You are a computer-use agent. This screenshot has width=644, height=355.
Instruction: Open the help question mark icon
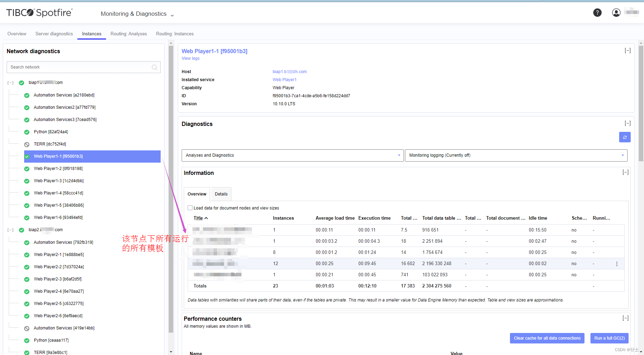[x=597, y=13]
